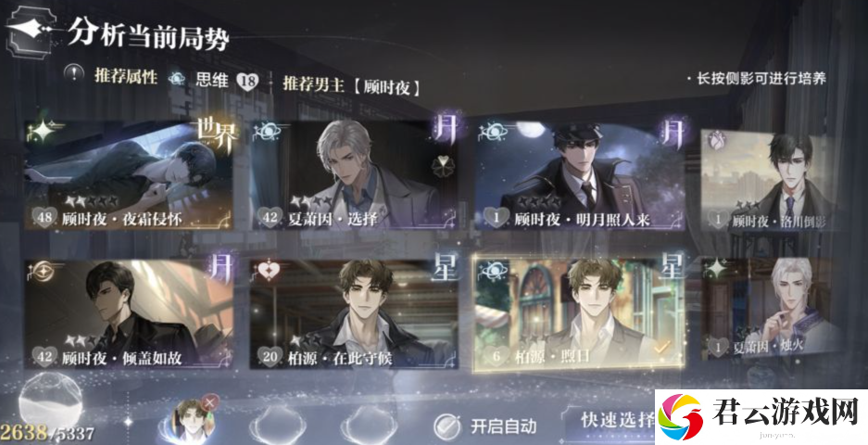Click the third empty card slot bubble
Viewport: 868px width, 445px height.
pos(368,424)
